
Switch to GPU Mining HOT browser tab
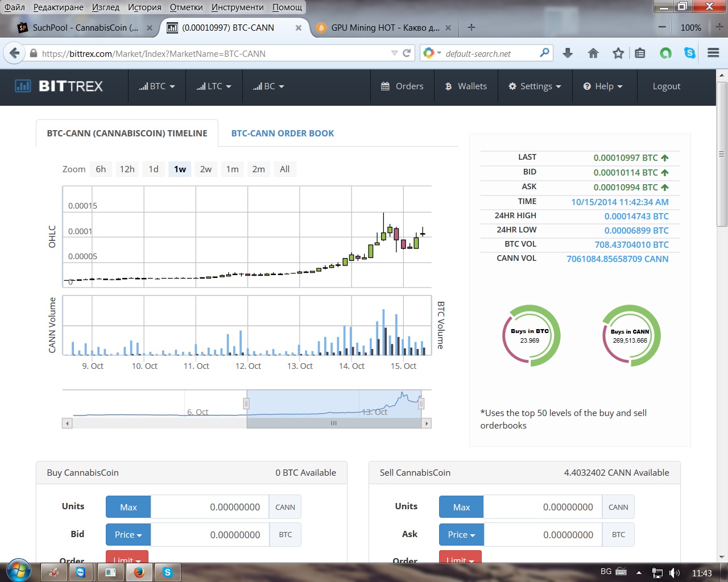click(385, 27)
